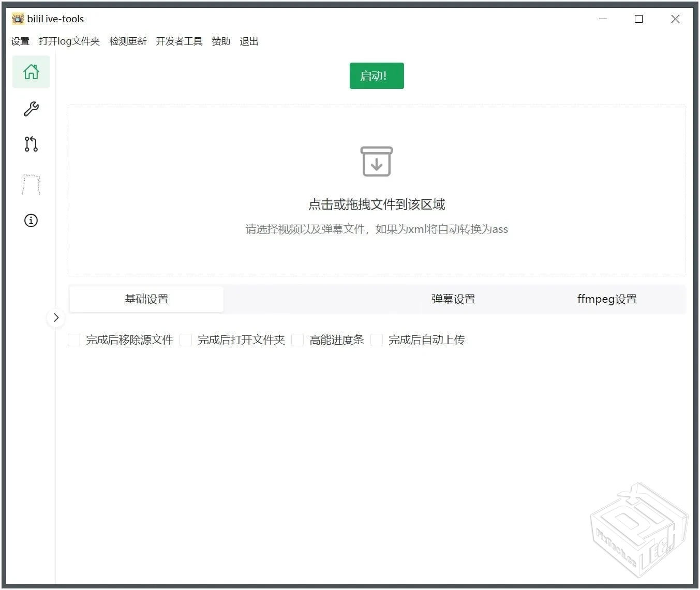Image resolution: width=700 pixels, height=590 pixels.
Task: Click the dotted outline icon in the sidebar
Action: (31, 184)
